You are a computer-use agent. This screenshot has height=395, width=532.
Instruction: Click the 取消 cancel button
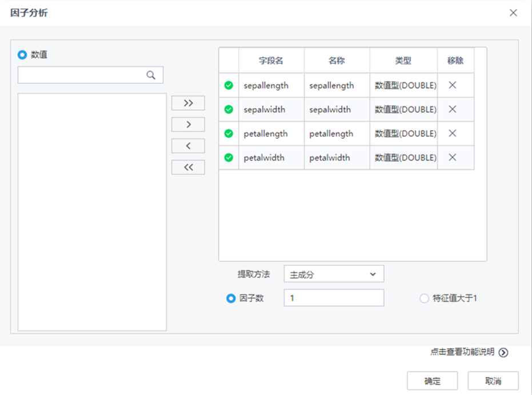pyautogui.click(x=494, y=381)
